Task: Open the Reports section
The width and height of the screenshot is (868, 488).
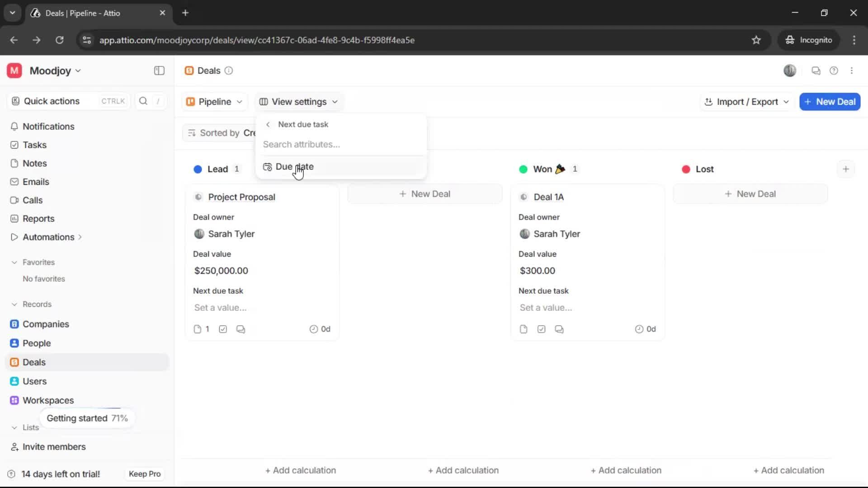Action: 38,218
